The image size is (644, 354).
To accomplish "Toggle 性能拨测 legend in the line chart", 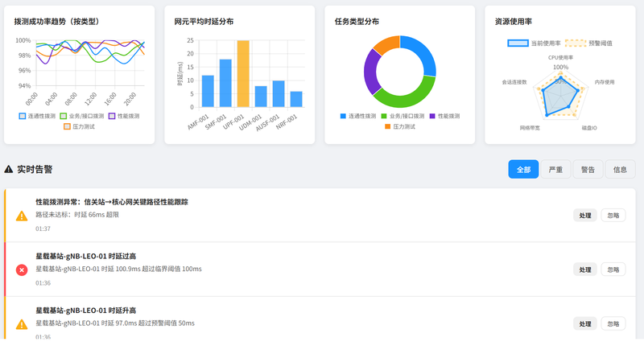I will [x=124, y=116].
